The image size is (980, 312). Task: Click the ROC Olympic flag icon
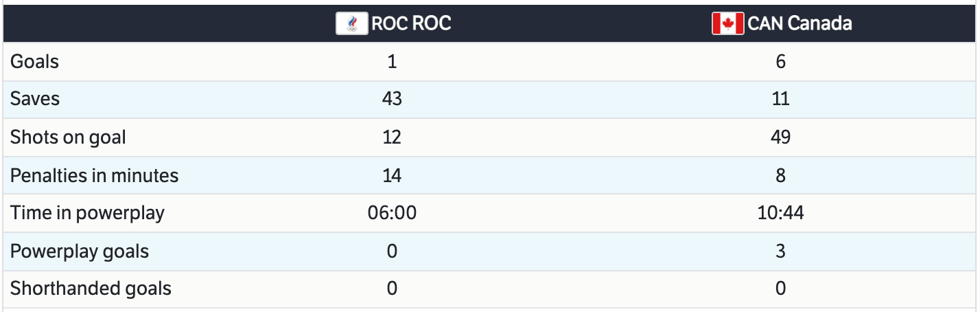pyautogui.click(x=352, y=24)
